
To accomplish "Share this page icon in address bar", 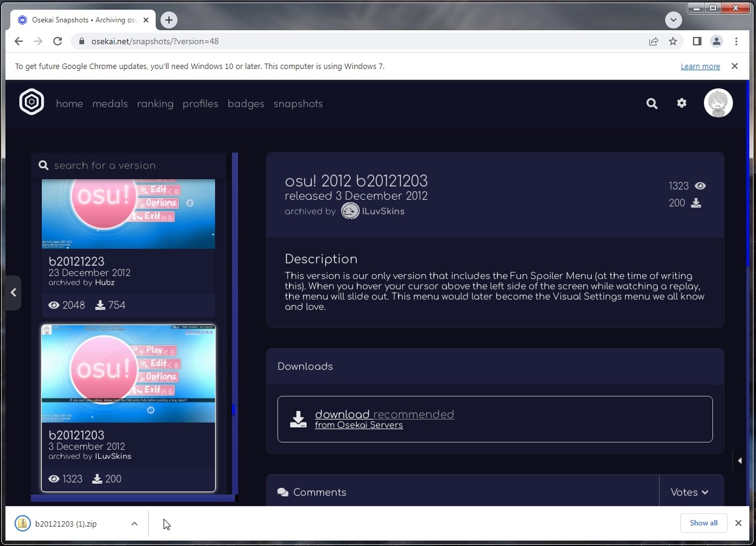I will (654, 41).
